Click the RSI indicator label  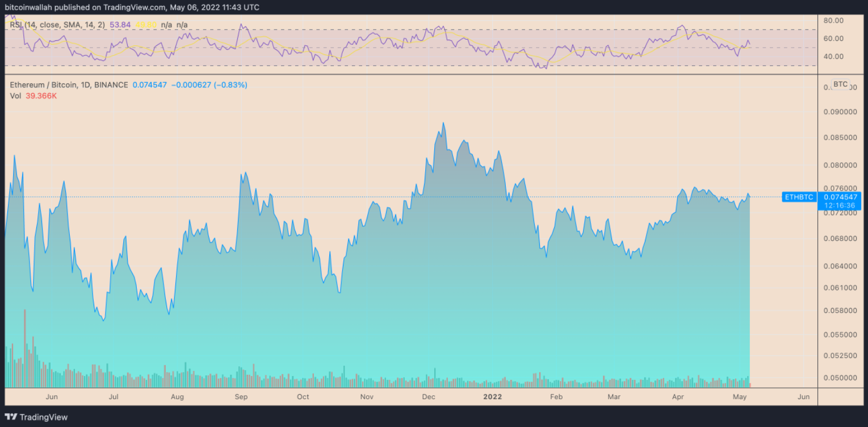pyautogui.click(x=16, y=25)
